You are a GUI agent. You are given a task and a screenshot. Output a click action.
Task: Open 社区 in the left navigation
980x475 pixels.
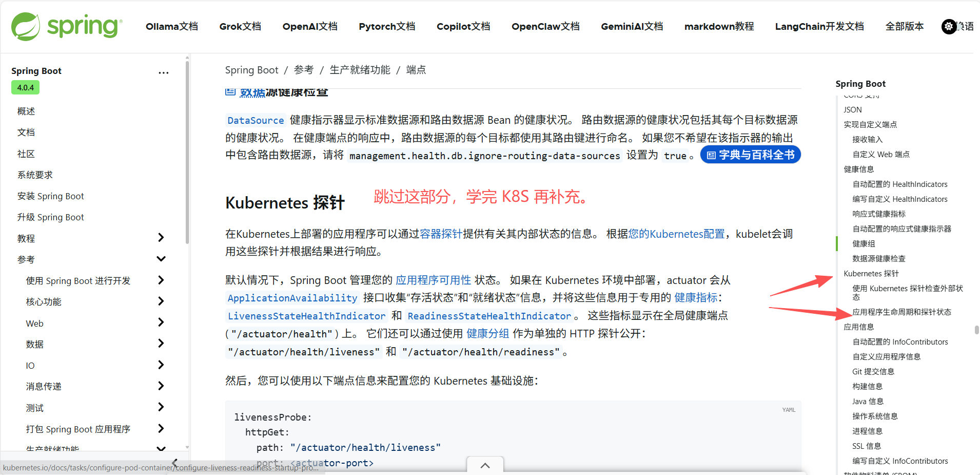26,154
